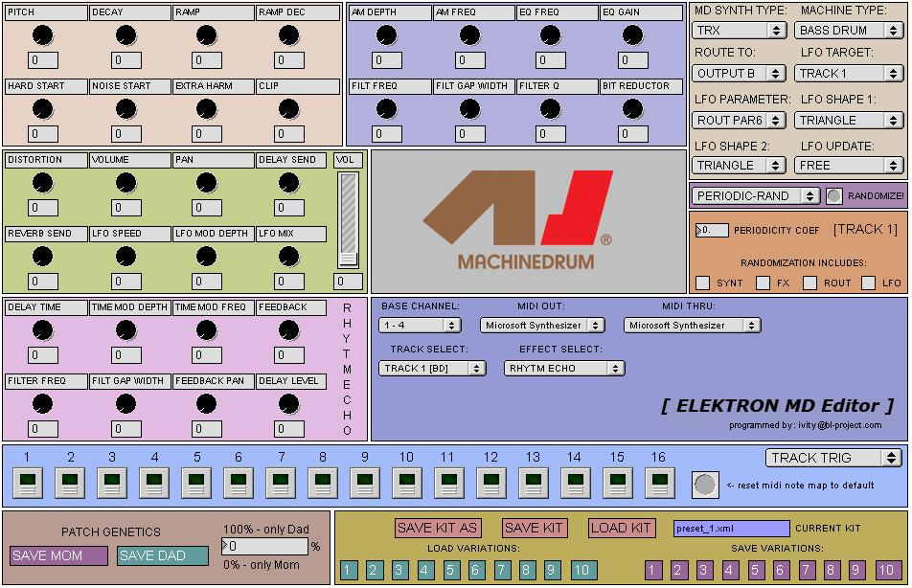Click the DECAY knob dial
Image resolution: width=912 pixels, height=588 pixels.
pos(125,35)
